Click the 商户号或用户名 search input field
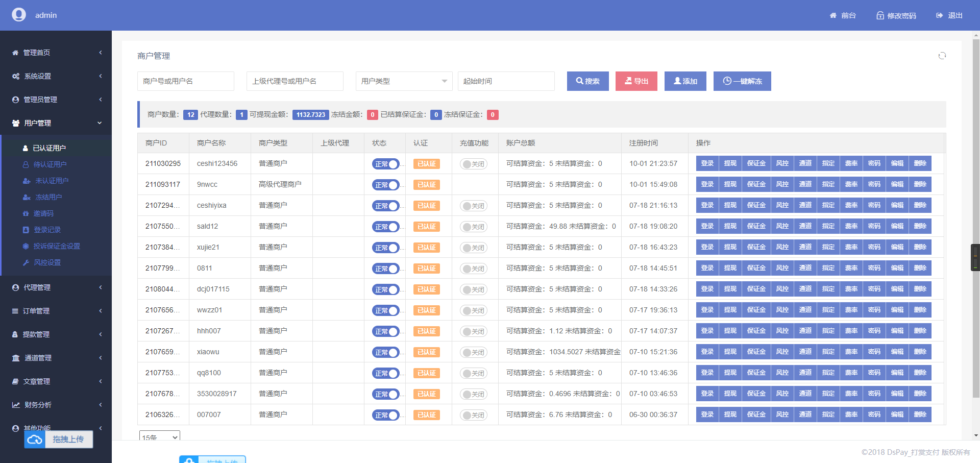 [185, 81]
